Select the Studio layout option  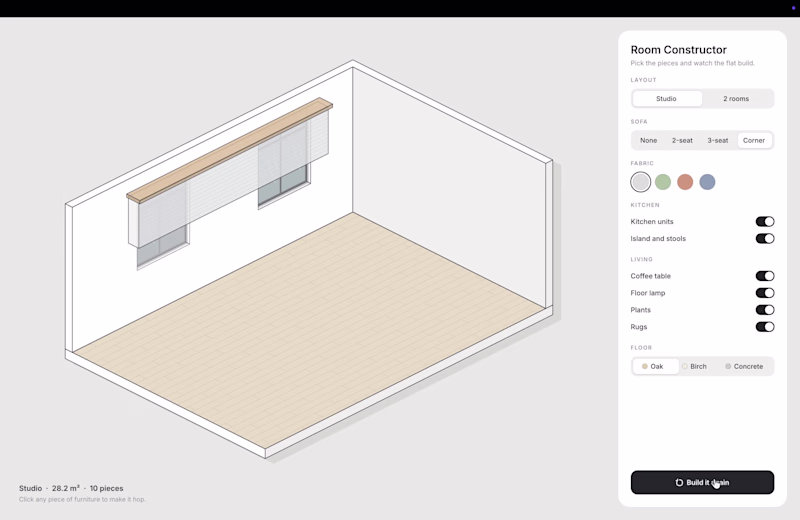666,98
